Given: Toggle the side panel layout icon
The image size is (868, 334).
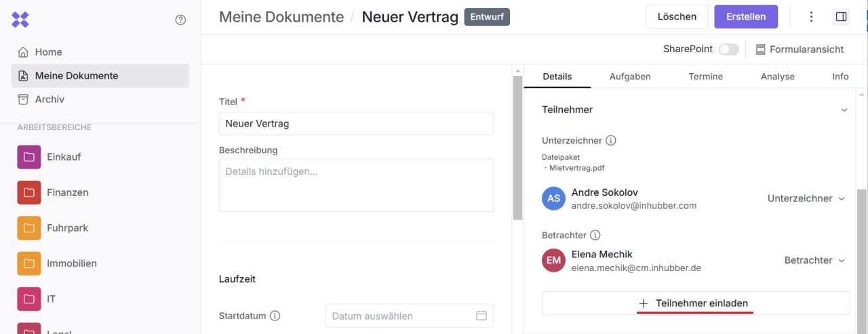Looking at the screenshot, I should click(841, 17).
